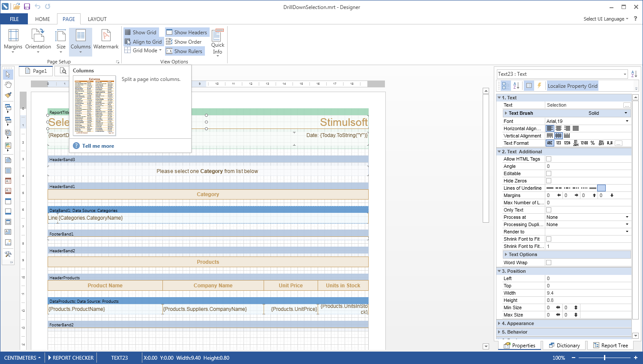Open the Bands tool in the left toolbox

(x=8, y=108)
